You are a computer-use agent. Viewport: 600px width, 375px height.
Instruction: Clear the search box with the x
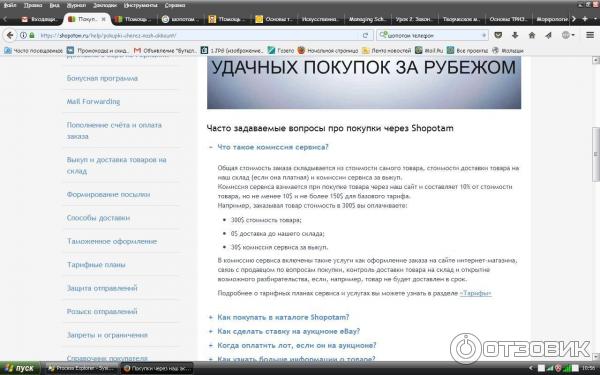[484, 35]
